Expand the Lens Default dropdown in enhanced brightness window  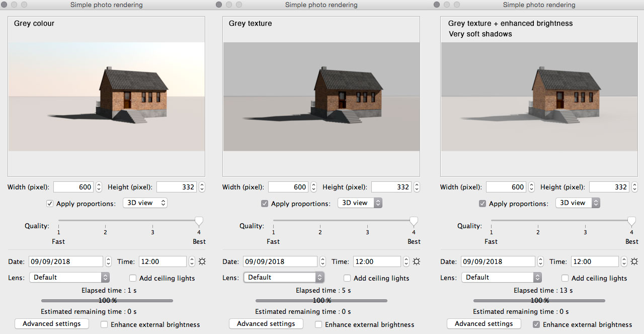click(x=502, y=278)
